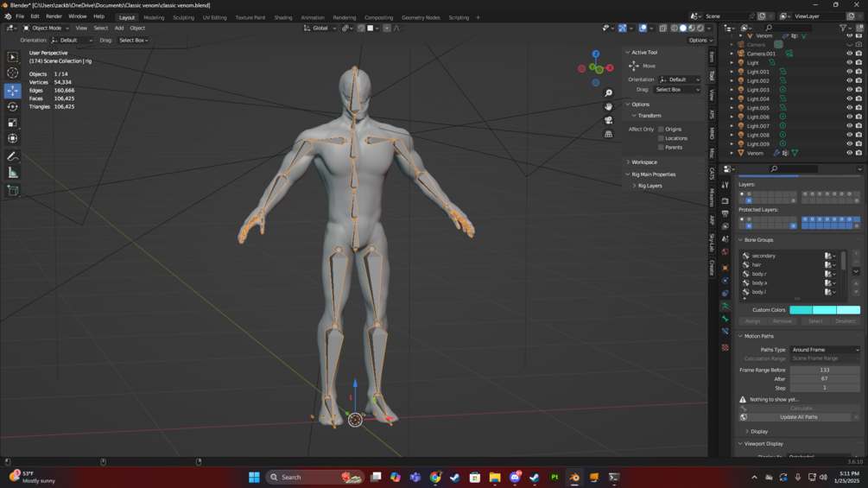Open the viewport Add menu

click(x=119, y=29)
